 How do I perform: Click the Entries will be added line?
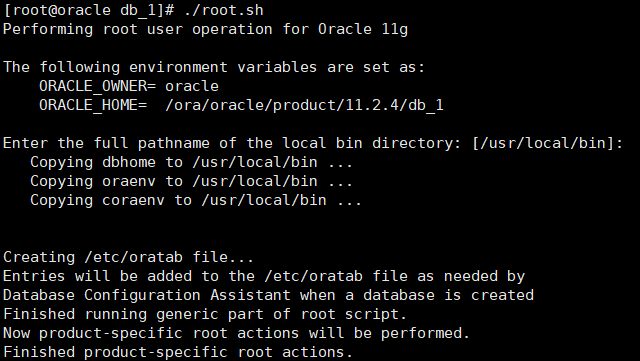[264, 276]
